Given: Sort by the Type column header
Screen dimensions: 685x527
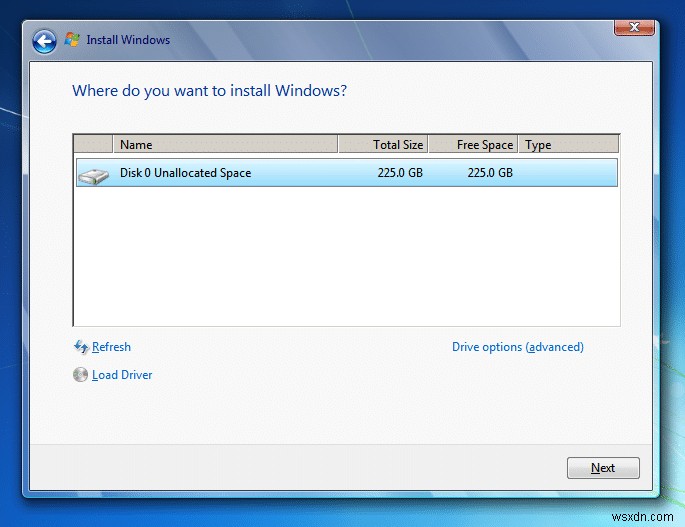Looking at the screenshot, I should pos(569,144).
